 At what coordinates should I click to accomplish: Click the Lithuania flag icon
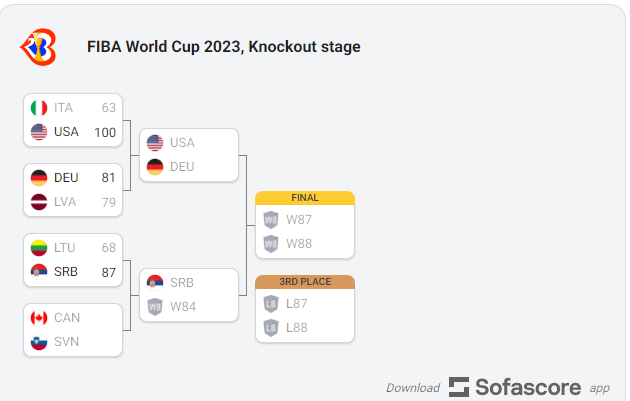[x=39, y=248]
